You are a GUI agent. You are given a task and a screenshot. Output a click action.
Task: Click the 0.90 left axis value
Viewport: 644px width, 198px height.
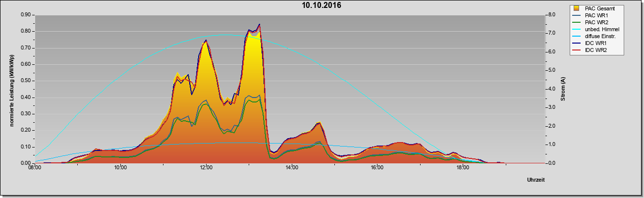tap(26, 15)
